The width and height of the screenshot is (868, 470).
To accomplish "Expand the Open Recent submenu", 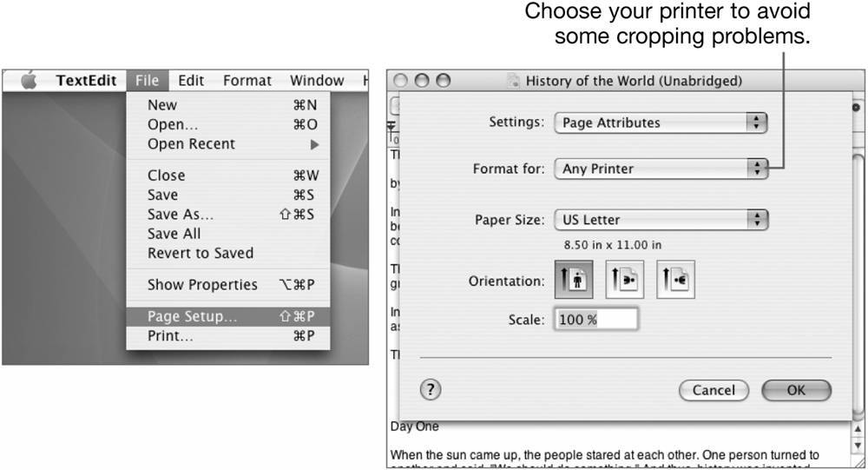I will coord(228,144).
